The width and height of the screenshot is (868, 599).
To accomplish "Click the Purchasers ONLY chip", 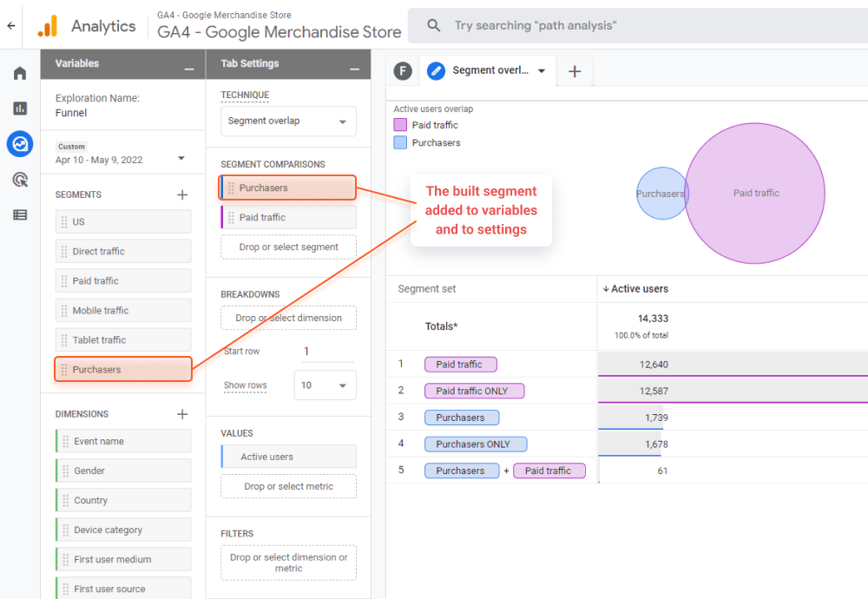I will click(x=476, y=444).
